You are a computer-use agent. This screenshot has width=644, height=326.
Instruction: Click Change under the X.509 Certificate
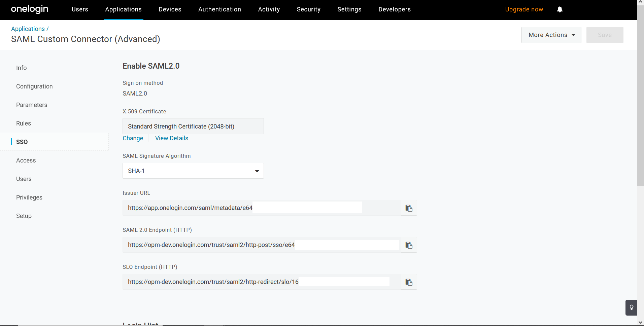coord(133,138)
